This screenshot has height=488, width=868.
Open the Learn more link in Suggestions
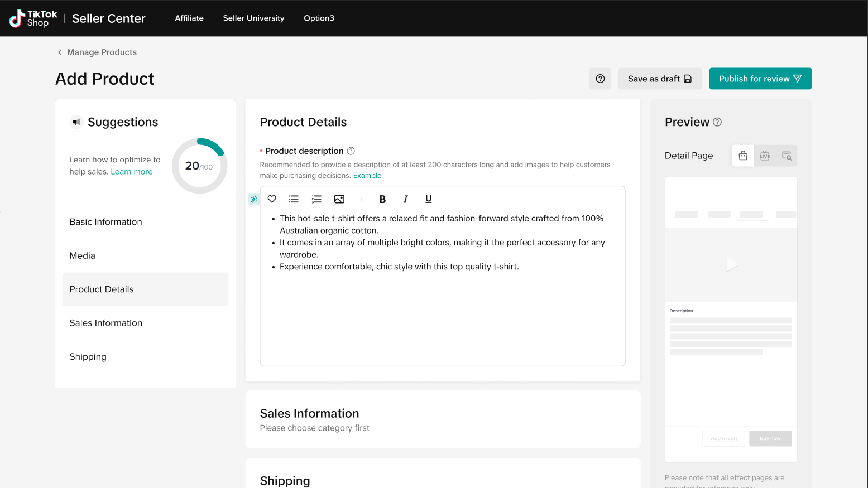coord(132,172)
